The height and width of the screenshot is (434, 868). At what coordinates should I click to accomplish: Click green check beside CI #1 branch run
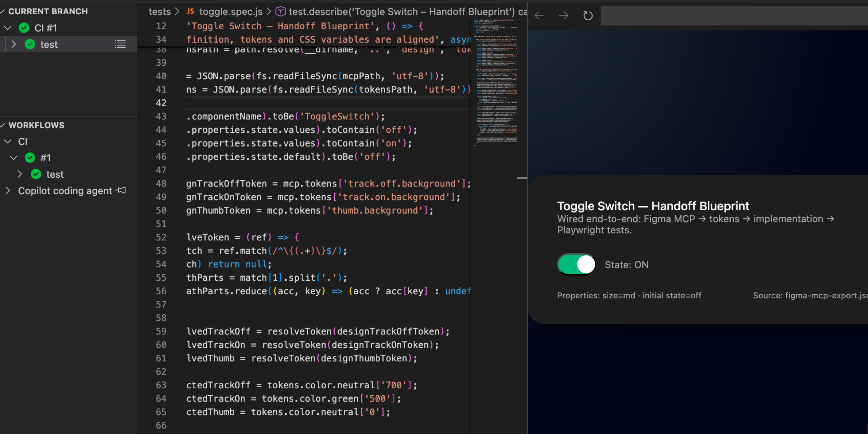[24, 28]
